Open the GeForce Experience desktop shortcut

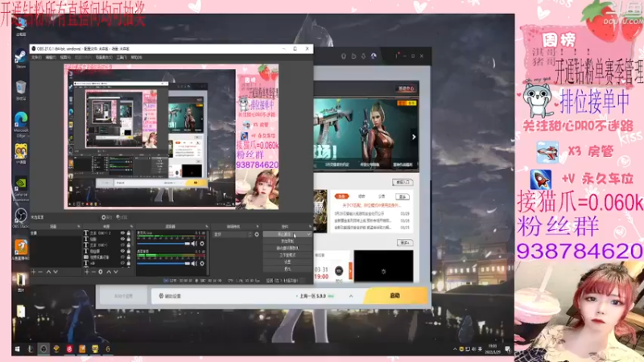[21, 188]
